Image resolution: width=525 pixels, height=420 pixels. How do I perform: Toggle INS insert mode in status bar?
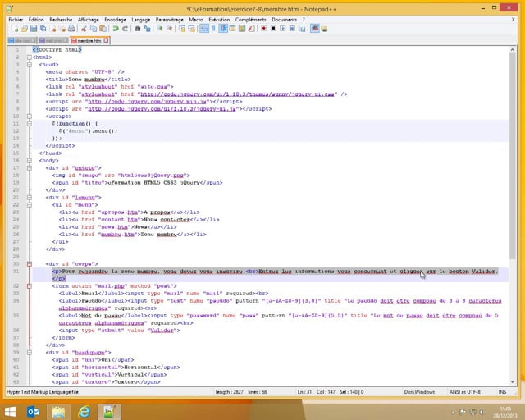point(502,391)
